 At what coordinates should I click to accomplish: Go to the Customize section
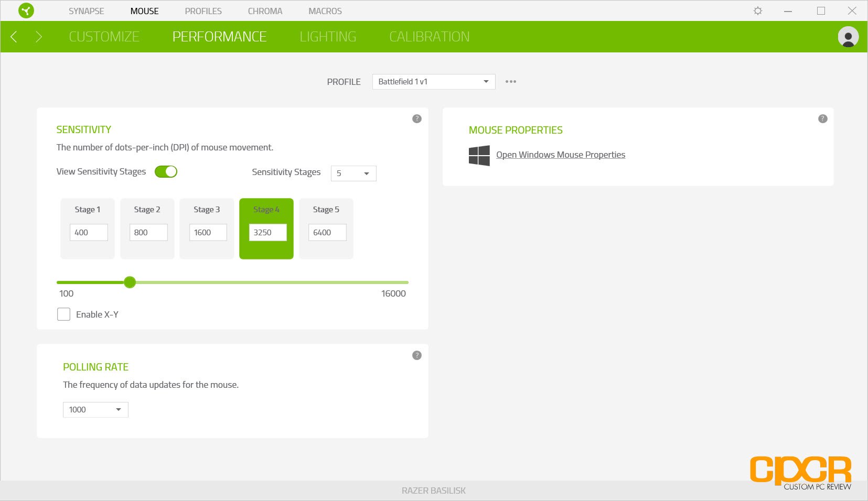pos(104,37)
